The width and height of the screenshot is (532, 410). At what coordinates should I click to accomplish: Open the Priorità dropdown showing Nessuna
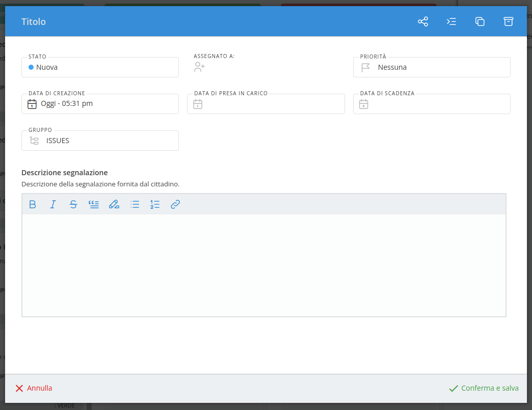pos(432,67)
